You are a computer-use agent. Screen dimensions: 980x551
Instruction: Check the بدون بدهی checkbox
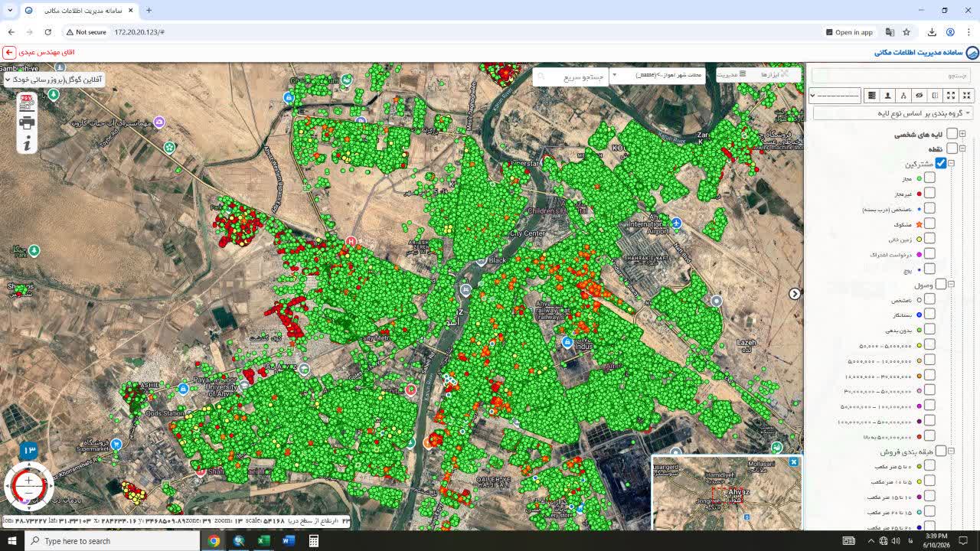pos(929,329)
